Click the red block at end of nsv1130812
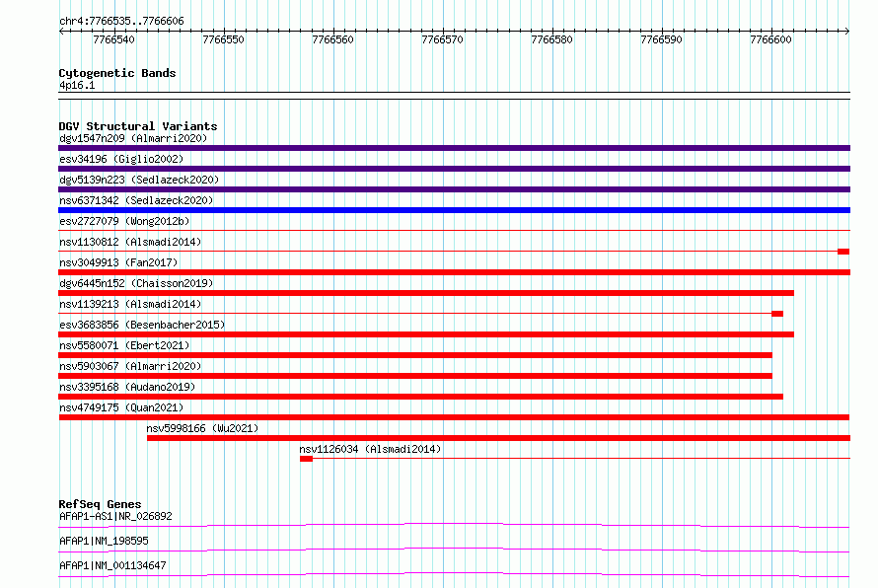This screenshot has width=878, height=588. coord(843,252)
